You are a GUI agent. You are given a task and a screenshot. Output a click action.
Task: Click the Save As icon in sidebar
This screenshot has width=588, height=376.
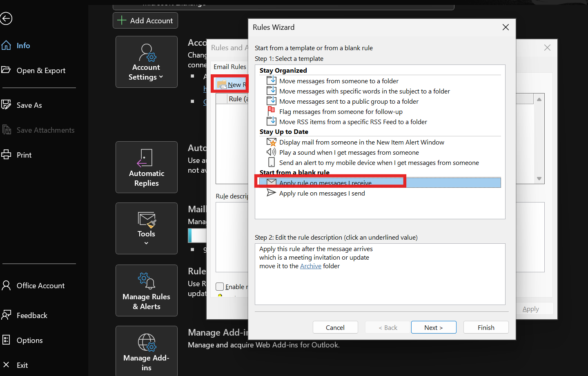pos(6,105)
